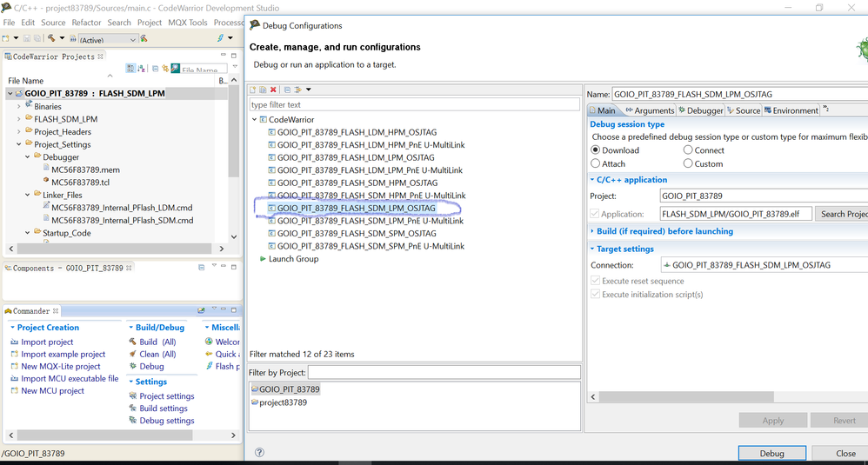Select the Download radio button
The width and height of the screenshot is (868, 465).
point(596,149)
